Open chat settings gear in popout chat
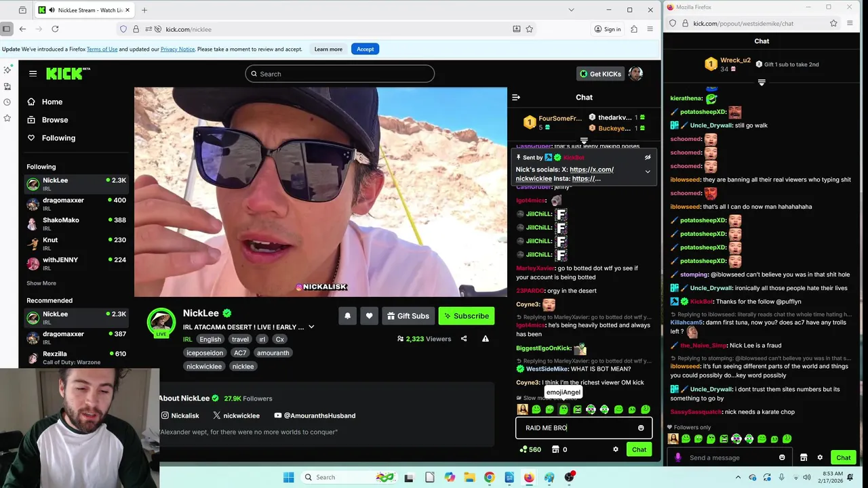The width and height of the screenshot is (868, 488). (820, 457)
